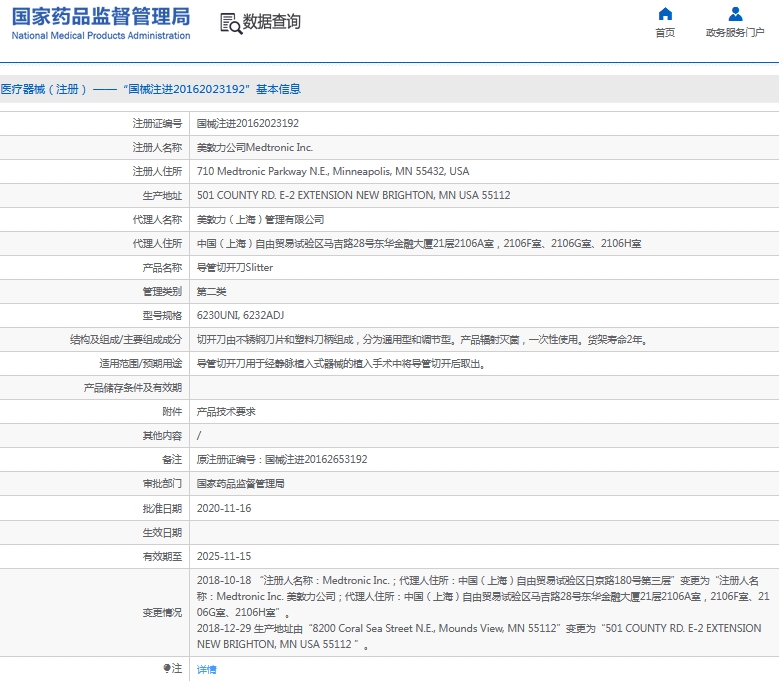Click approval department value 国家药品监督管理局
Screen dimensions: 779x681
click(x=240, y=484)
